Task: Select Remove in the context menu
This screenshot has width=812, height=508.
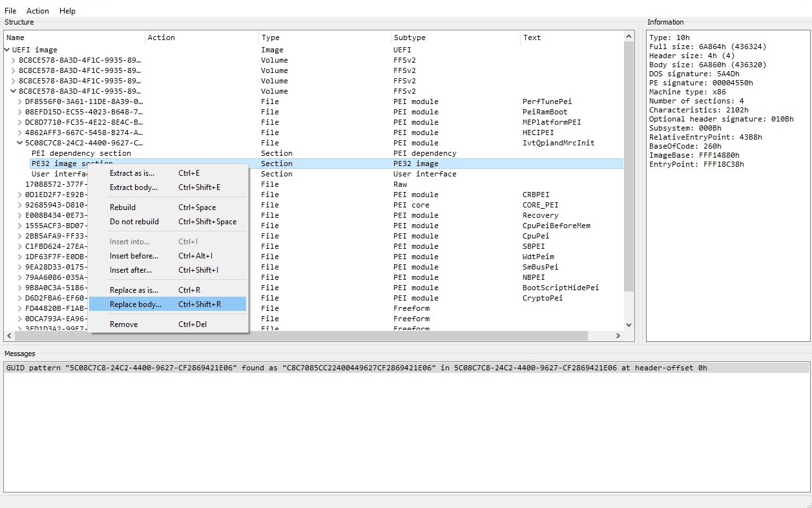Action: coord(168,324)
